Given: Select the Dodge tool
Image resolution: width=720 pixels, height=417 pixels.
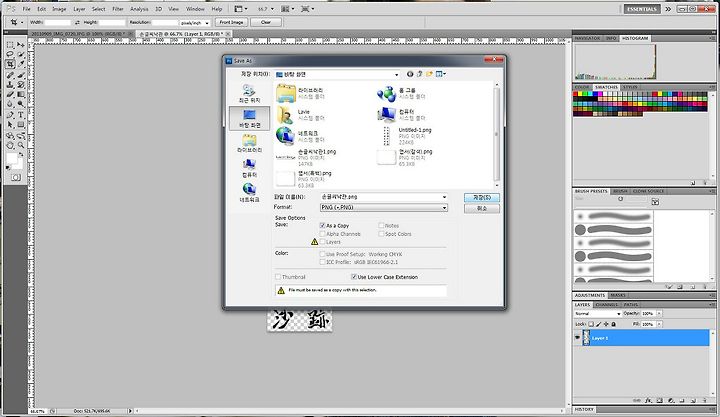Looking at the screenshot, I should [21, 104].
